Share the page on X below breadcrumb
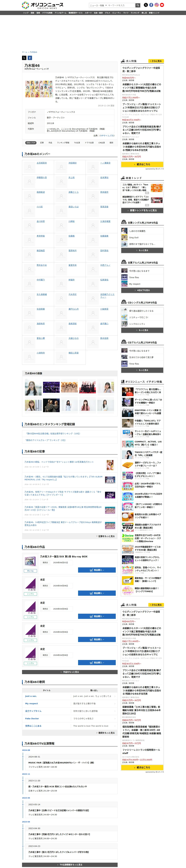The width and height of the screenshot is (186, 868). (x=24, y=58)
